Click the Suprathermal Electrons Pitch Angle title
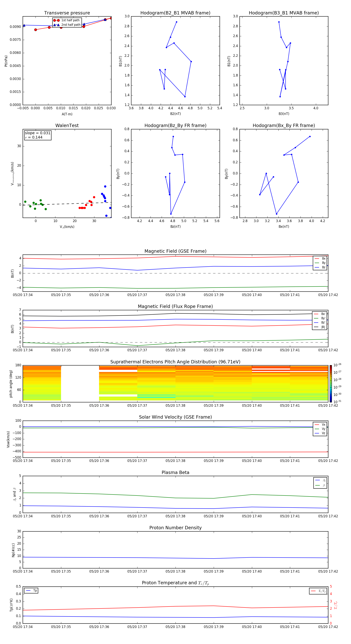 pos(175,362)
